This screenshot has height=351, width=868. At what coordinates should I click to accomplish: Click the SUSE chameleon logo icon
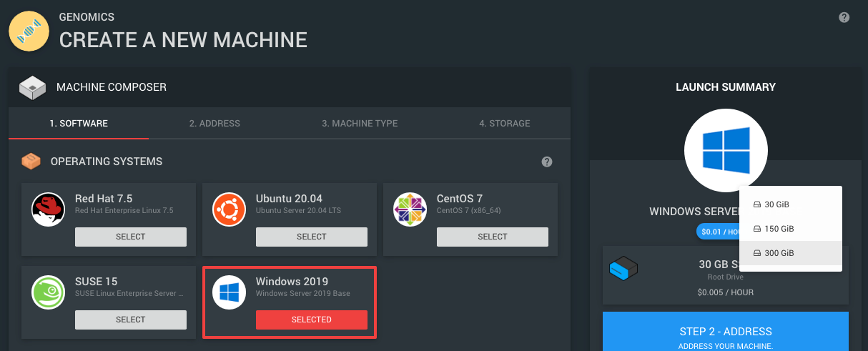coord(49,292)
